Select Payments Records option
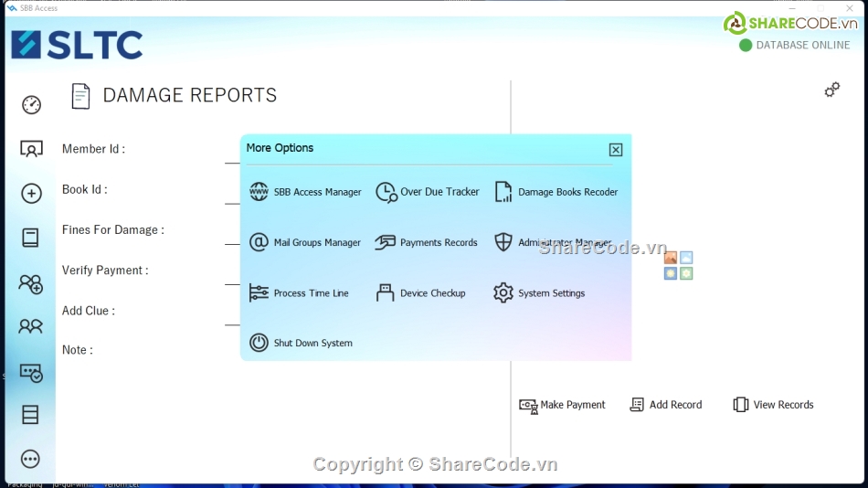 click(x=428, y=243)
